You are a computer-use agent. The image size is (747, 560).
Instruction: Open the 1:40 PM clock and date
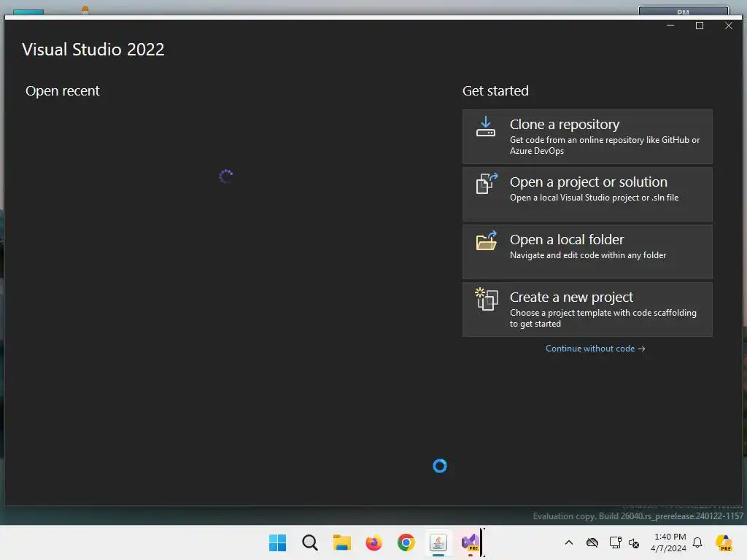point(669,542)
